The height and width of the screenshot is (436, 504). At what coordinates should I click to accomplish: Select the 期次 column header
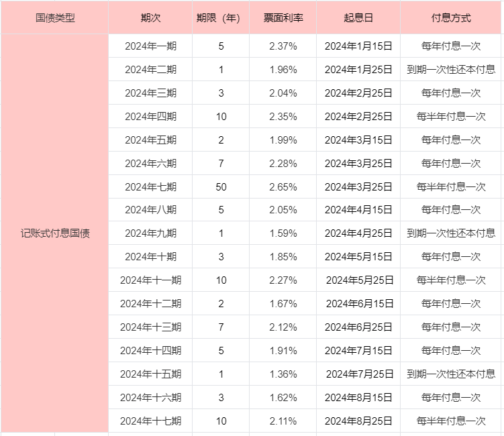(x=150, y=17)
